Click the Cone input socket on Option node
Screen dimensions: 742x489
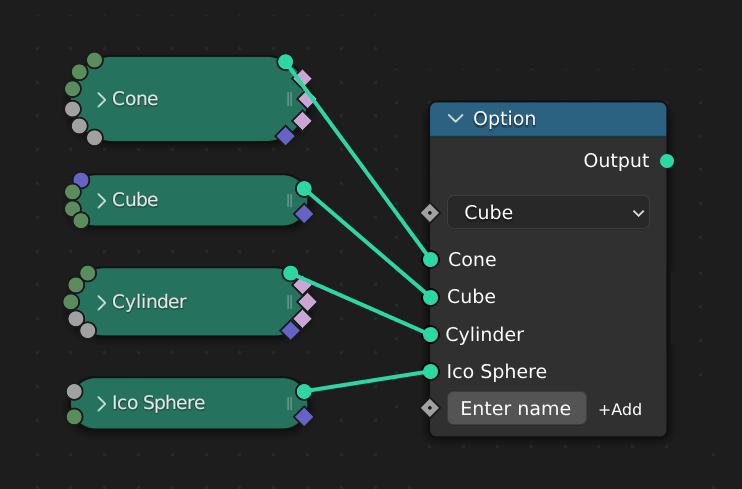coord(430,259)
